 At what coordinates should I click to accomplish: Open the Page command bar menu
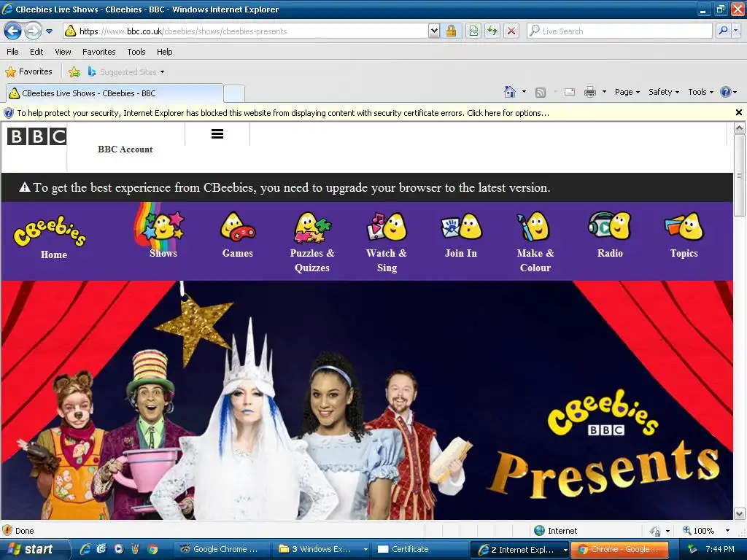click(x=627, y=92)
